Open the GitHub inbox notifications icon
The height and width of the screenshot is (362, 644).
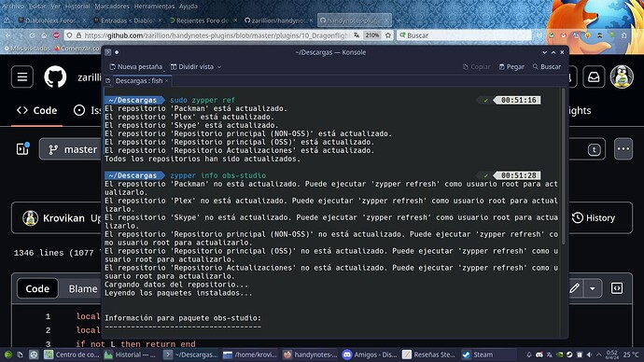tap(594, 77)
